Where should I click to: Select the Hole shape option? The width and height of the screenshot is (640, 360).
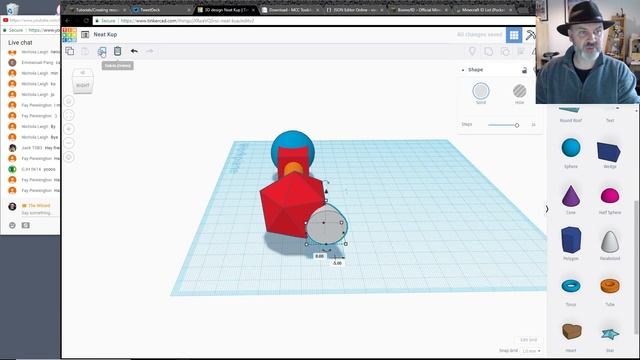tap(519, 91)
